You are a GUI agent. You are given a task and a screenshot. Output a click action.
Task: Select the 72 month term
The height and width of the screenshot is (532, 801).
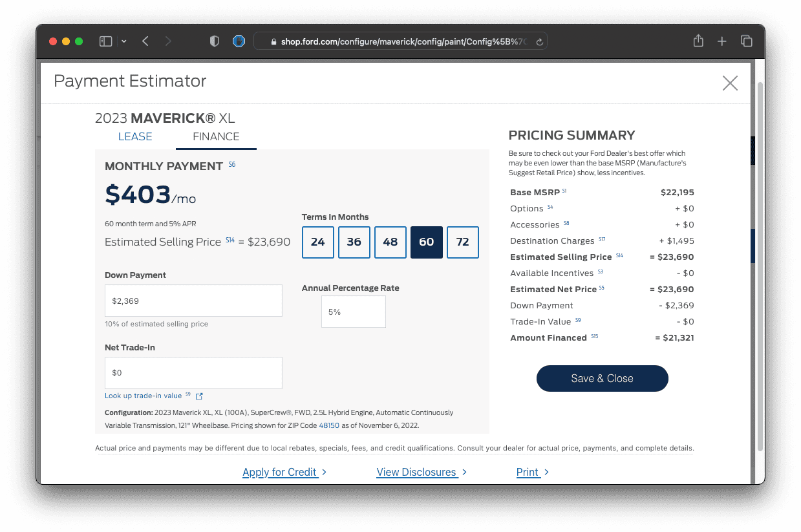(463, 242)
